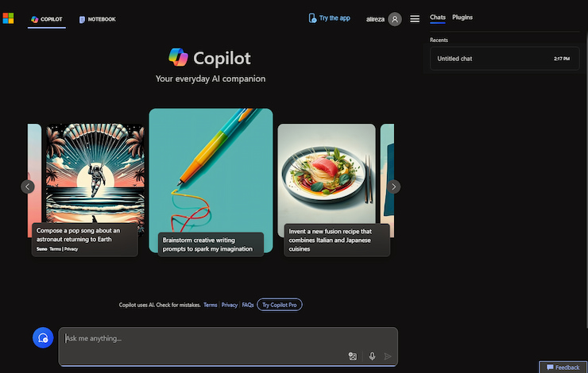This screenshot has width=588, height=373.
Task: Open the Notebook tab
Action: tap(98, 19)
